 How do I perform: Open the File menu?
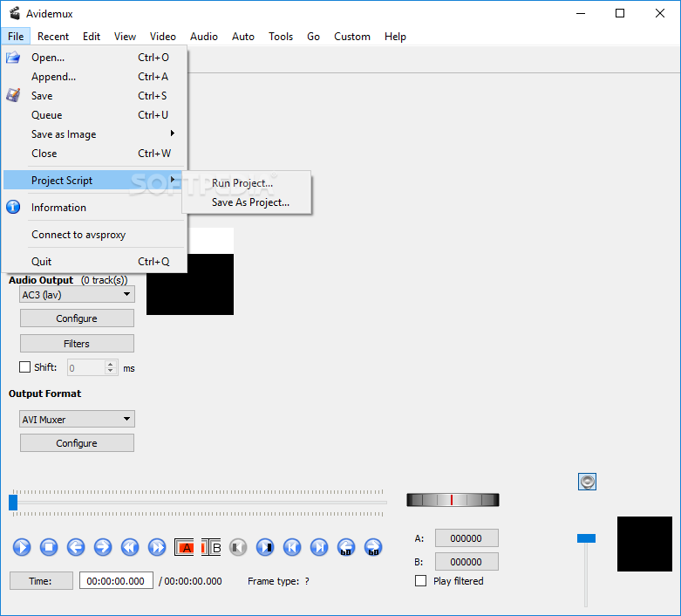16,36
